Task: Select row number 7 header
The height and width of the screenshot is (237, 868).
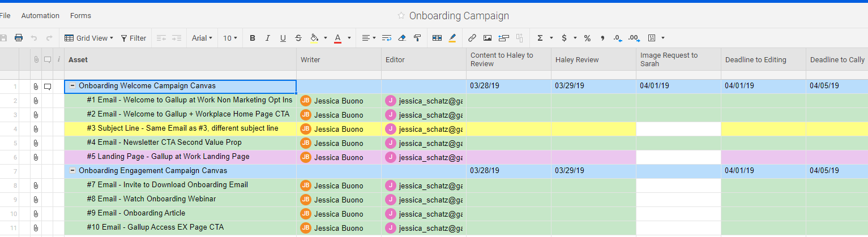Action: click(15, 171)
